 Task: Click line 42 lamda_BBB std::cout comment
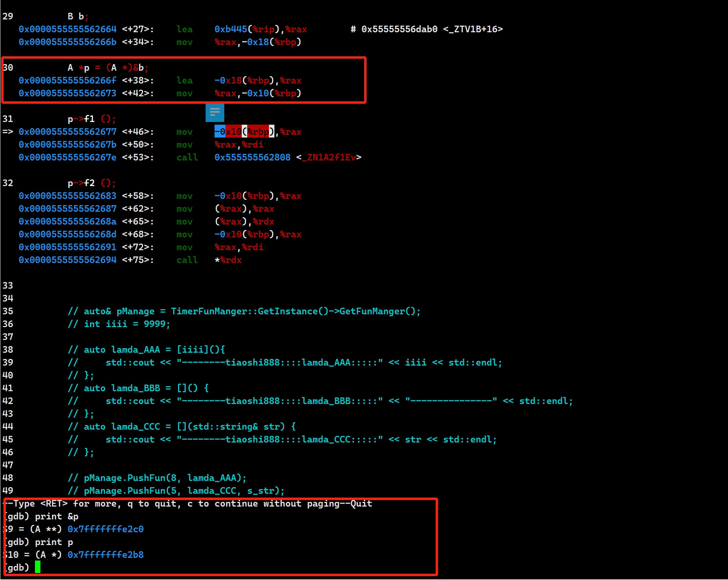pos(320,401)
